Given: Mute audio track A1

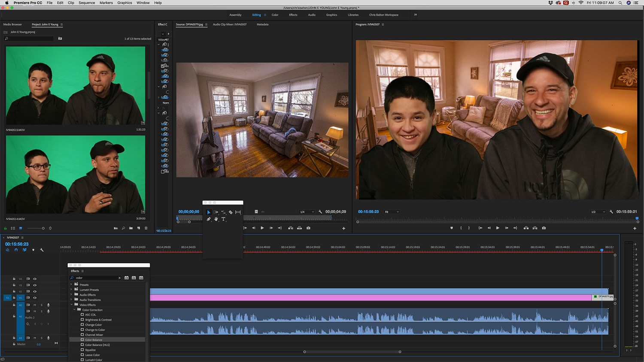Looking at the screenshot, I should pos(35,305).
